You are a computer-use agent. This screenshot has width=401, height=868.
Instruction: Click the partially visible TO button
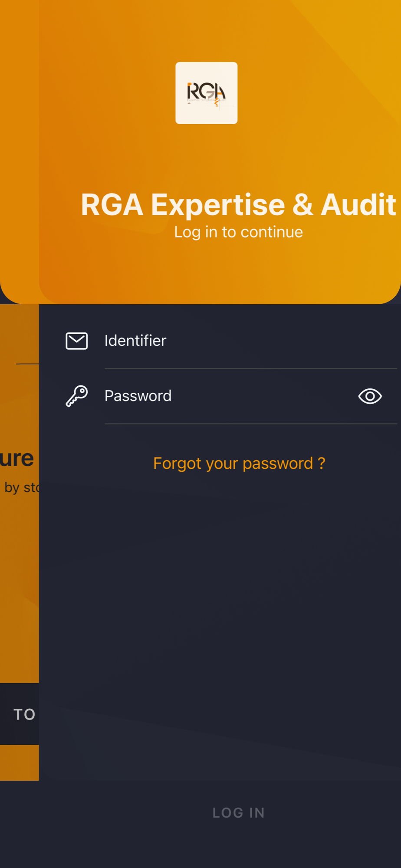[20, 714]
